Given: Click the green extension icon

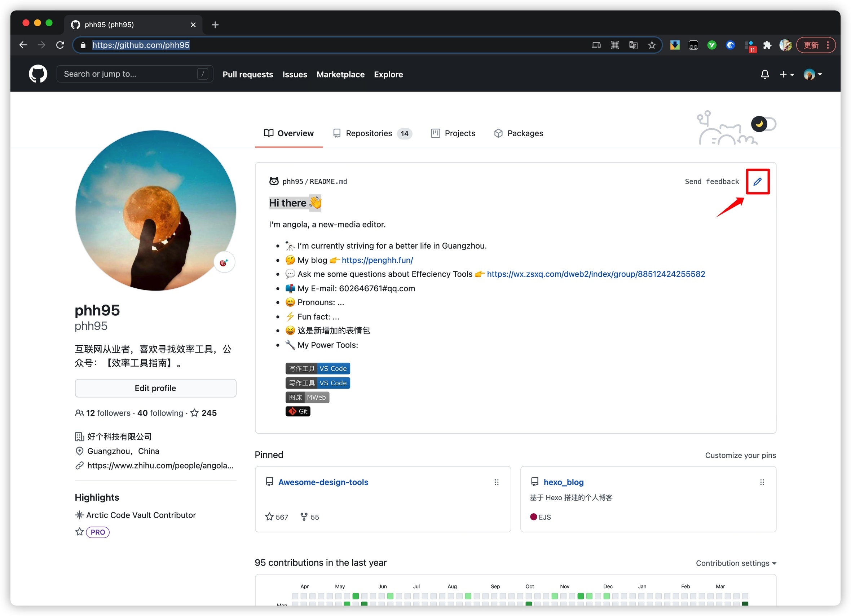Looking at the screenshot, I should tap(712, 45).
